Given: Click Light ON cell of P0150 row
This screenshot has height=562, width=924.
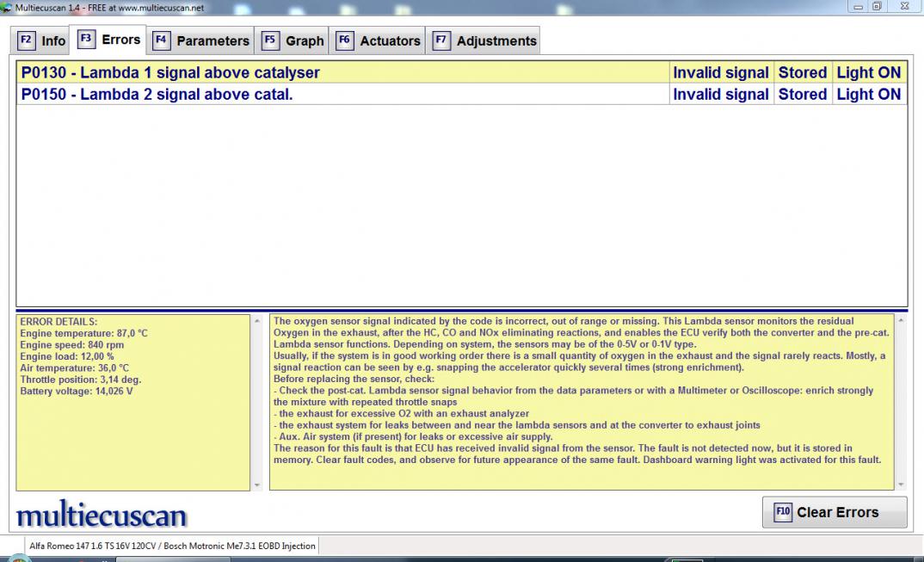Looking at the screenshot, I should [x=869, y=95].
